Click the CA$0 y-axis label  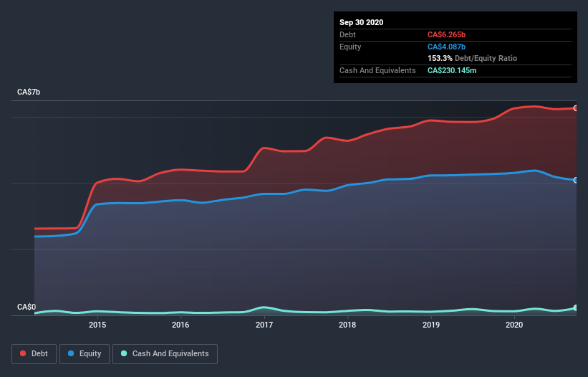(x=26, y=307)
